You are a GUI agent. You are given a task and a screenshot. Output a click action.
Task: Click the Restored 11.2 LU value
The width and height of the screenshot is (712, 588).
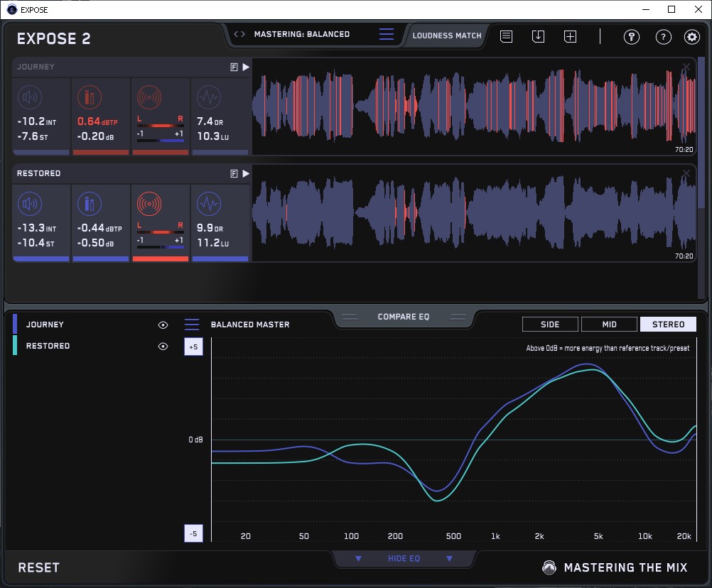[x=213, y=243]
